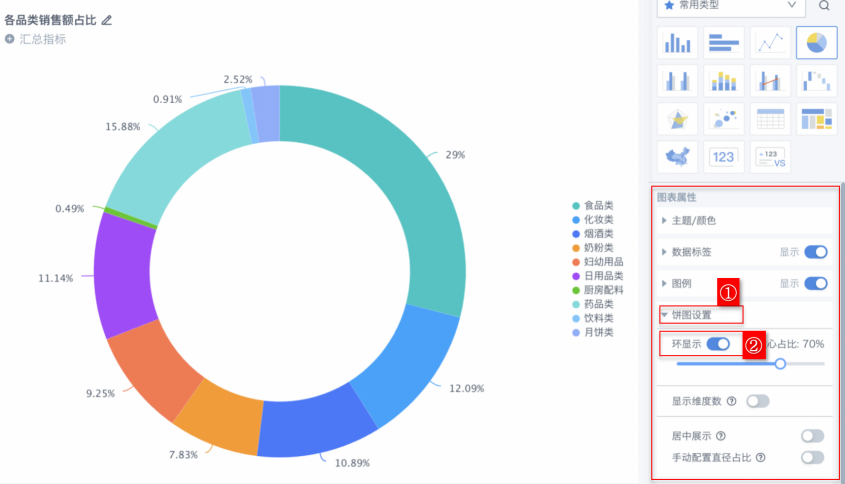Pick the stacked column chart icon

tap(723, 81)
